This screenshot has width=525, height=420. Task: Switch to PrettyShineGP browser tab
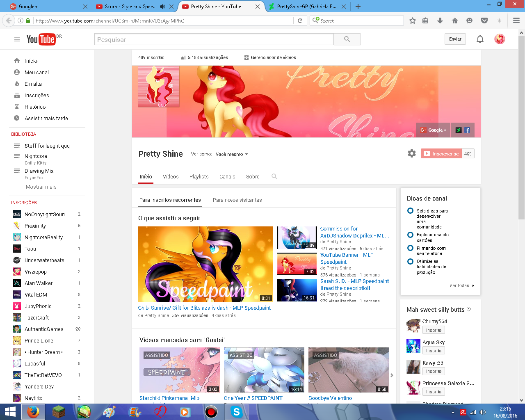[307, 7]
